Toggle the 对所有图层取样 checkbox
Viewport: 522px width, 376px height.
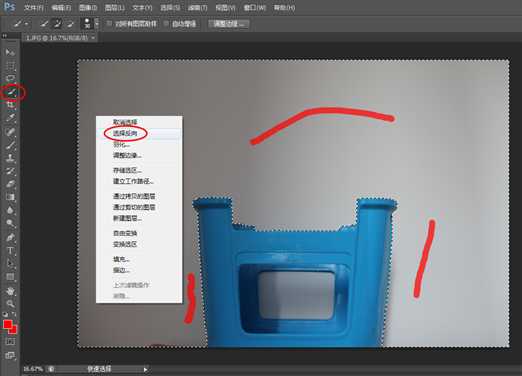[109, 24]
